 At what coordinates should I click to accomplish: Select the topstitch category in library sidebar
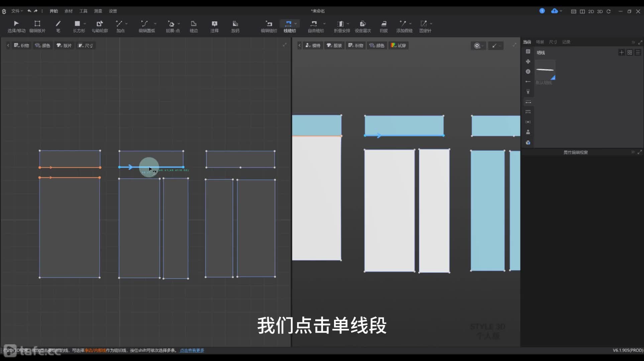[528, 102]
